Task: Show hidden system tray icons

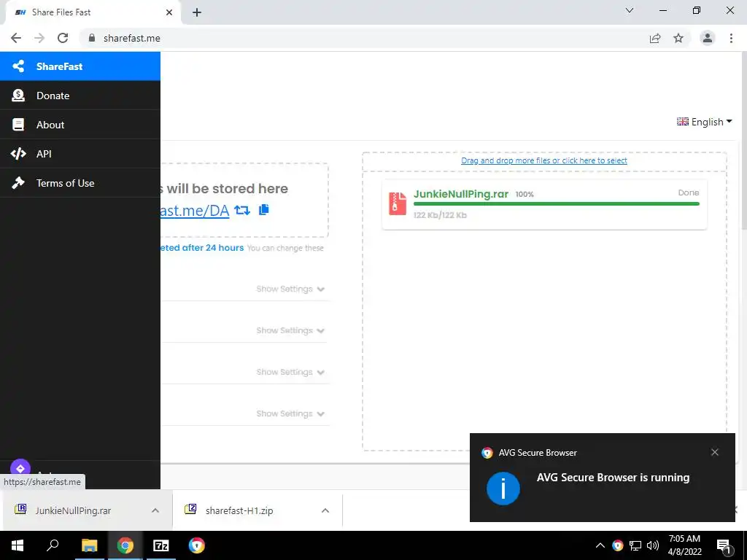Action: coord(600,545)
